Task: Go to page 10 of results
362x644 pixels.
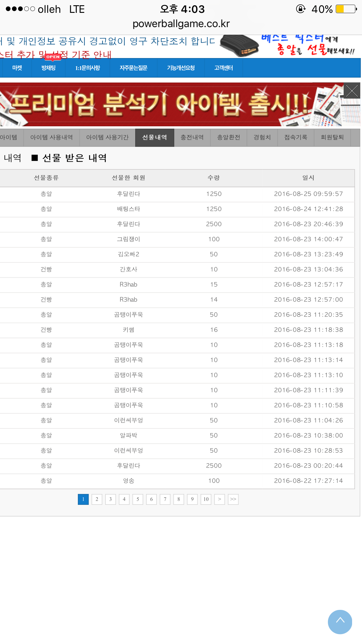Action: pos(206,499)
